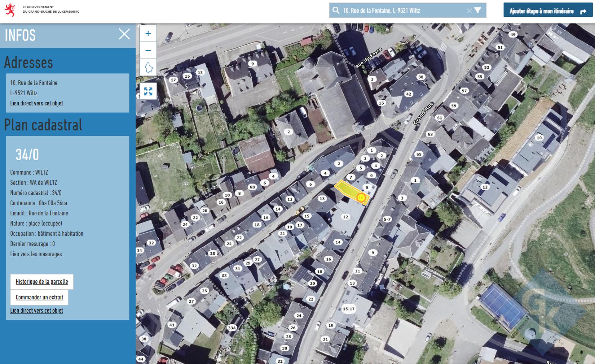
Task: Click building number 49 marker
Action: click(513, 34)
